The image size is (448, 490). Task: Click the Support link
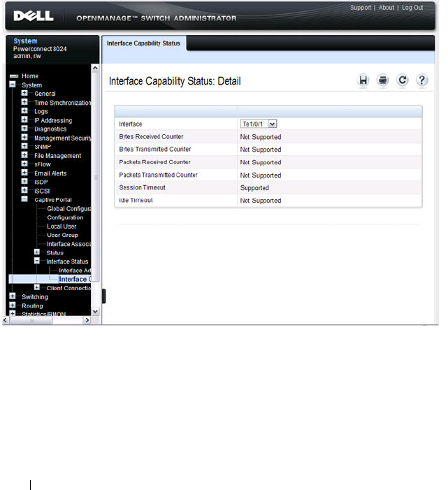[360, 8]
